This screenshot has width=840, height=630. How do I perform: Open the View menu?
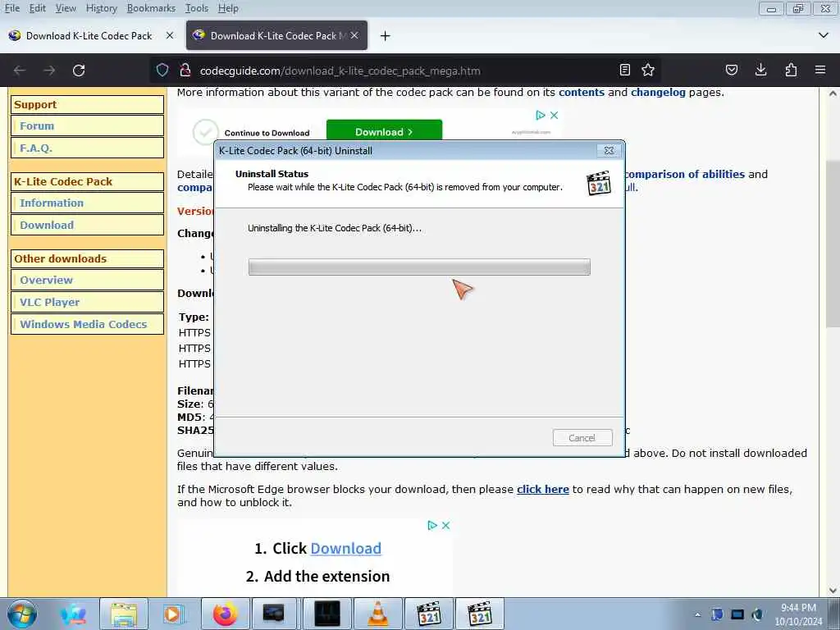pos(66,8)
